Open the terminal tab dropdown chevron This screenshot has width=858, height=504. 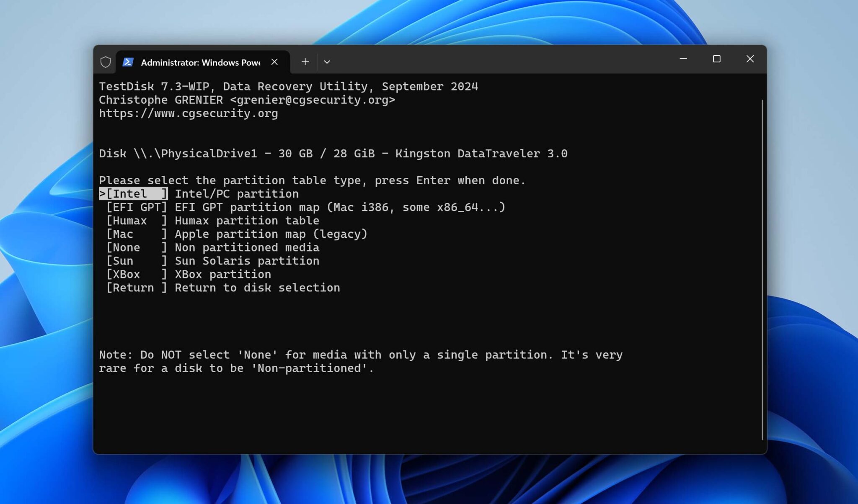tap(327, 62)
